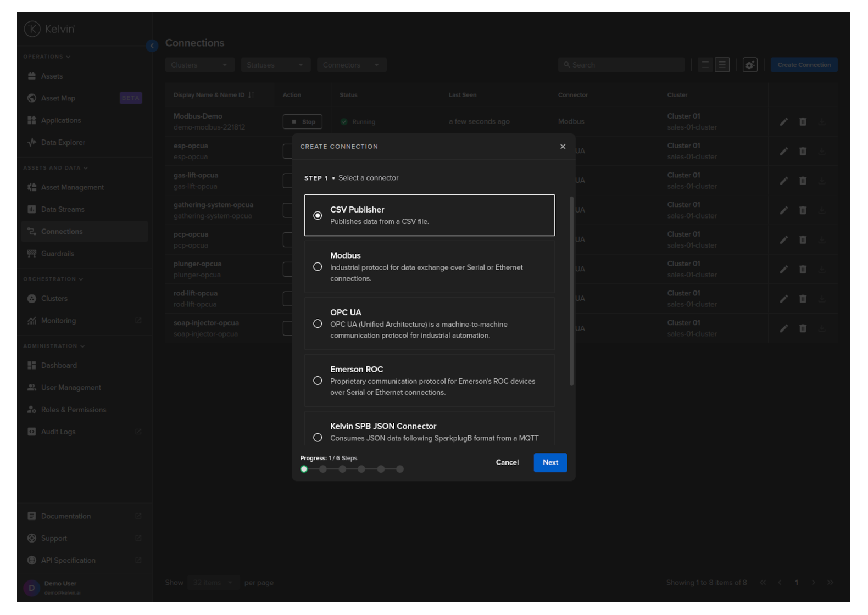Cancel the connection creation dialog
Screen dimensions: 868x615
(x=507, y=462)
